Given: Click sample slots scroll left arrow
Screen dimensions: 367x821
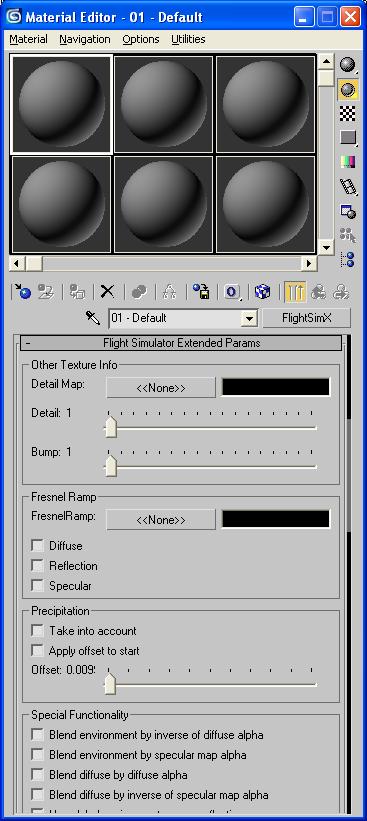Looking at the screenshot, I should coord(17,263).
